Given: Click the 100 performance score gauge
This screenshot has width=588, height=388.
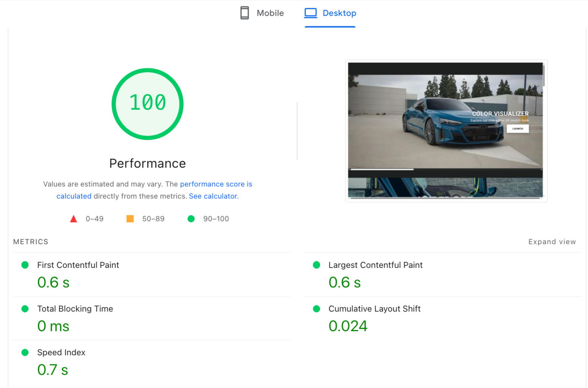Looking at the screenshot, I should click(148, 104).
